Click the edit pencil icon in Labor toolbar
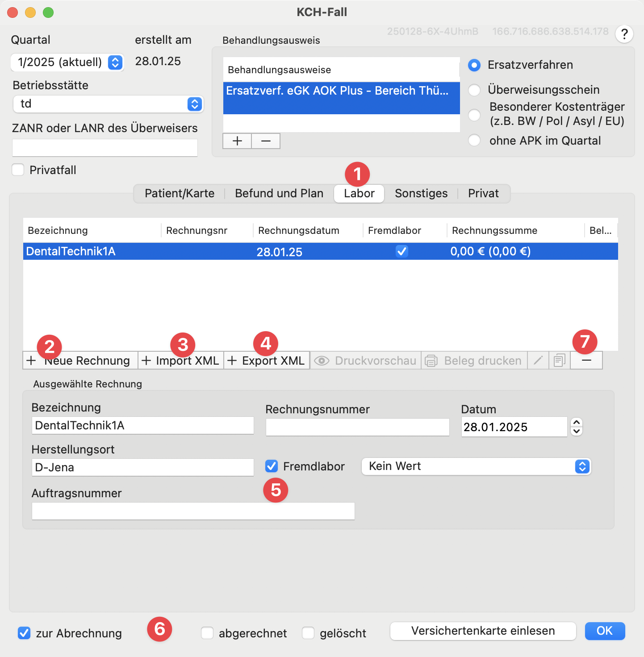Image resolution: width=644 pixels, height=657 pixels. pyautogui.click(x=539, y=360)
